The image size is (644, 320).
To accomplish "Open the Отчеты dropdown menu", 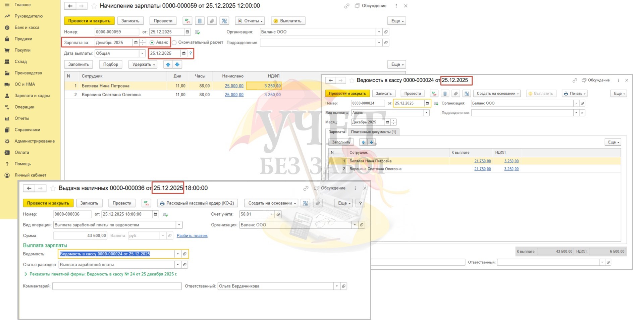I will tap(250, 21).
